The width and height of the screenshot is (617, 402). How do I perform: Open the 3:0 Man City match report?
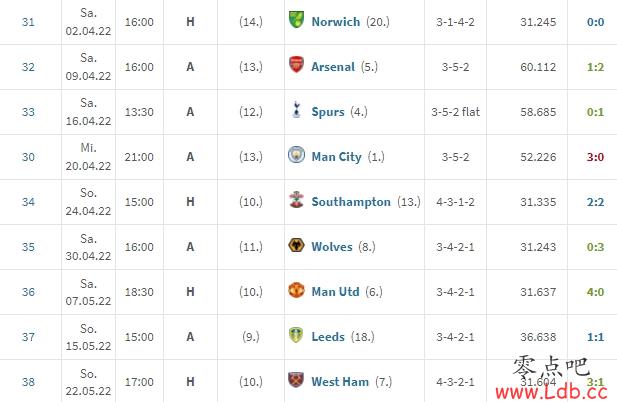pyautogui.click(x=595, y=157)
